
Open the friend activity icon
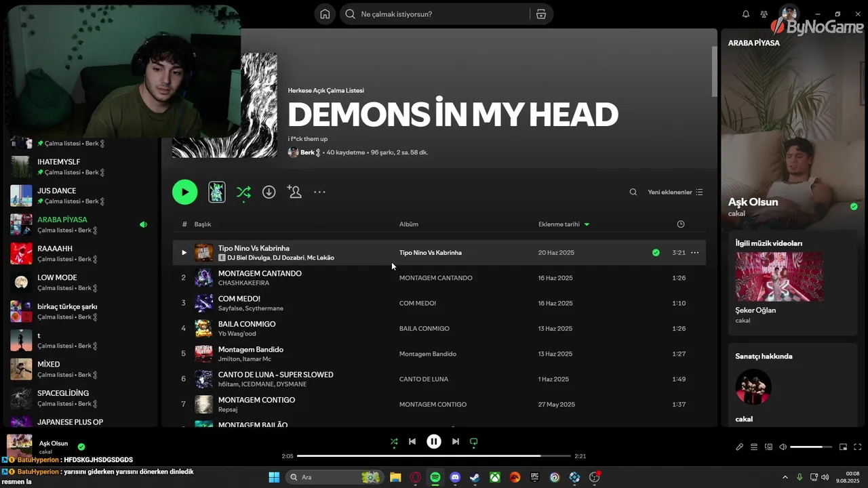click(764, 14)
